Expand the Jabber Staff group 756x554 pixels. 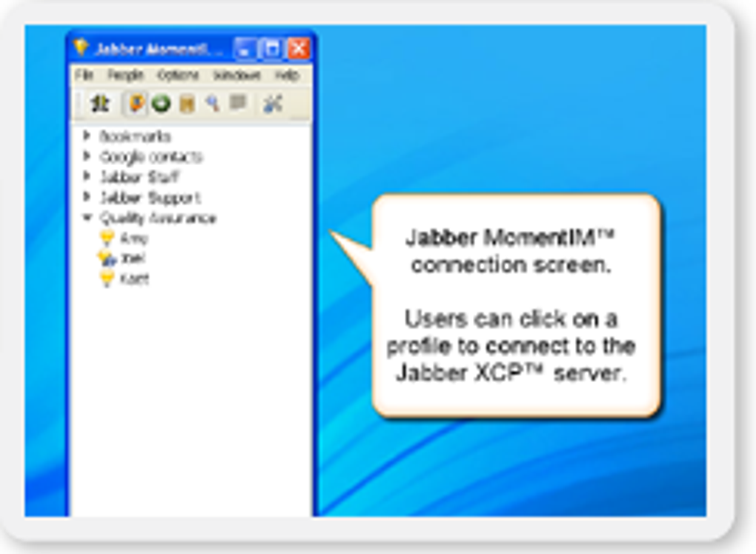[87, 176]
